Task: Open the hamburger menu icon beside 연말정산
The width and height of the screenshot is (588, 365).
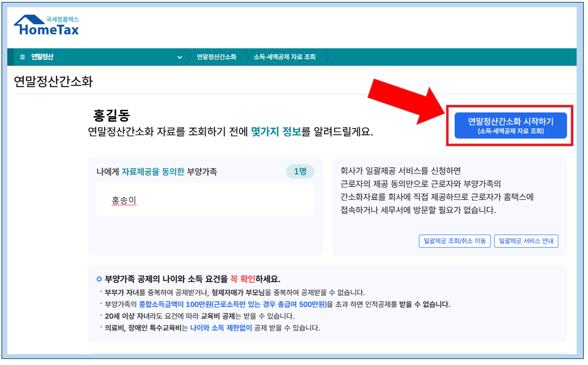Action: click(23, 57)
